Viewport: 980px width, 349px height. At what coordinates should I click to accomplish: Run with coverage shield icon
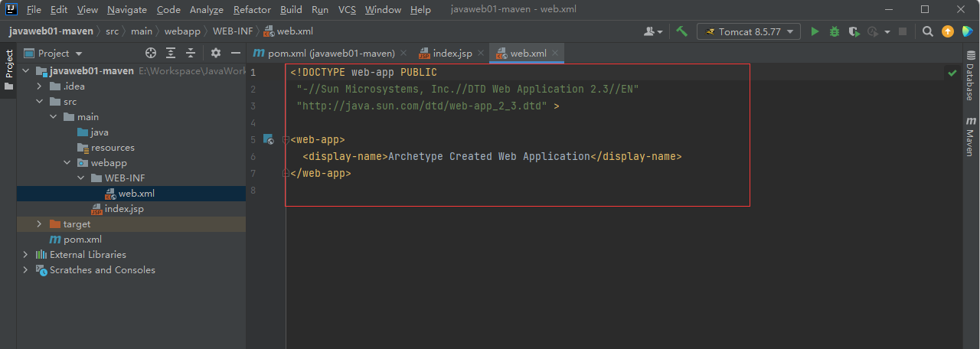(x=854, y=31)
